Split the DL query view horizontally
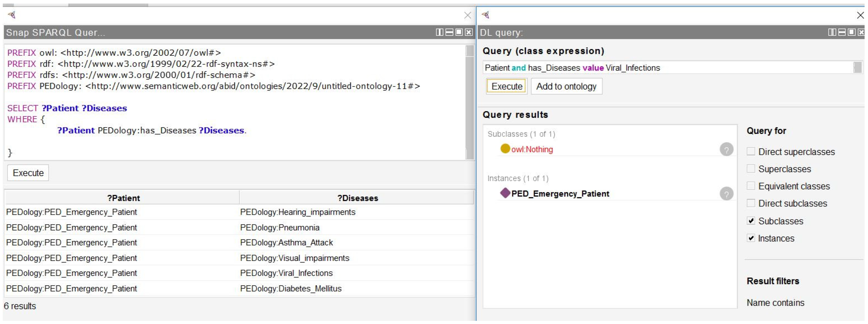This screenshot has width=868, height=324. pos(842,32)
